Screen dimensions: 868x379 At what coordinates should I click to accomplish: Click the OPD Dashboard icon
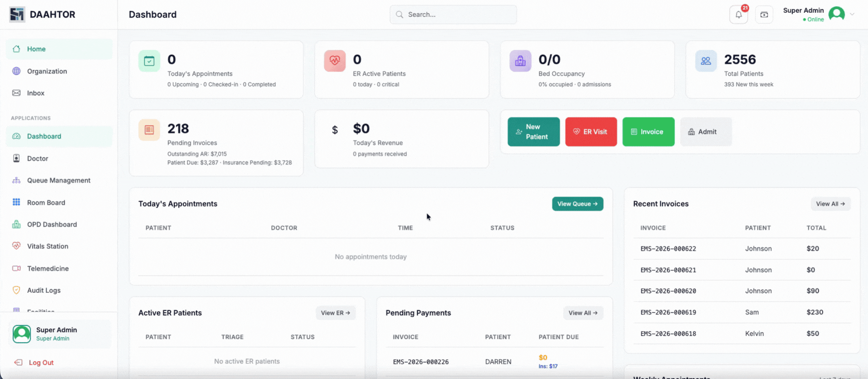point(16,224)
